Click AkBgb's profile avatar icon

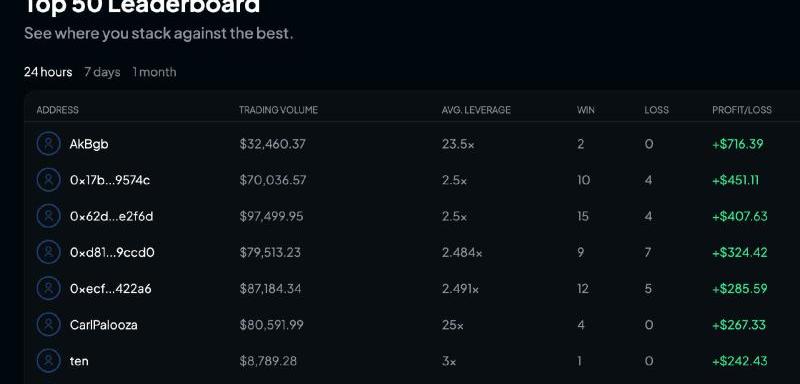click(x=48, y=144)
